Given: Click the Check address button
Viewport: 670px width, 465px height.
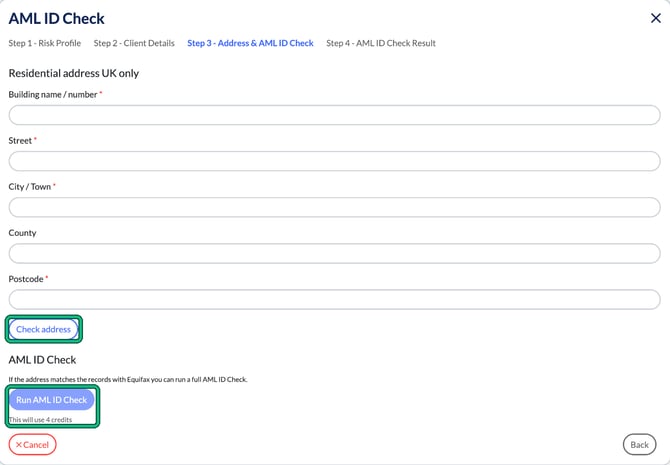Looking at the screenshot, I should (44, 330).
